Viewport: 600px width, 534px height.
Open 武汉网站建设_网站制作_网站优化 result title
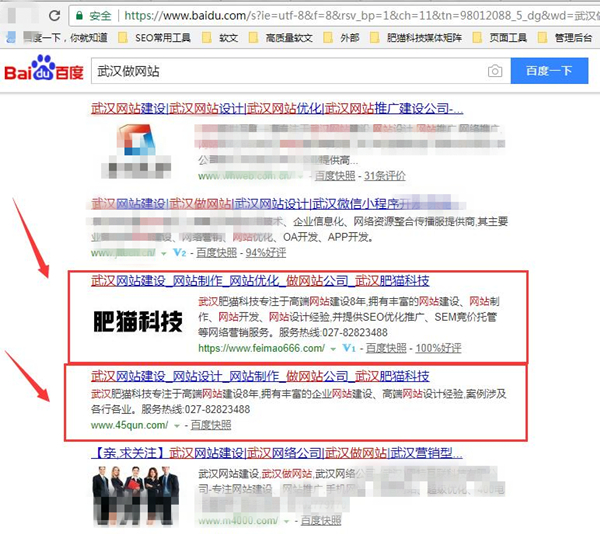point(260,281)
